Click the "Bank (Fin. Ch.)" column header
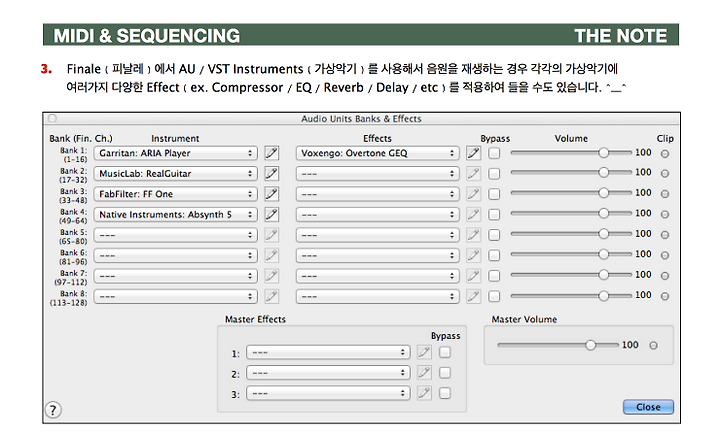Screen dimensions: 720x434 [81, 138]
